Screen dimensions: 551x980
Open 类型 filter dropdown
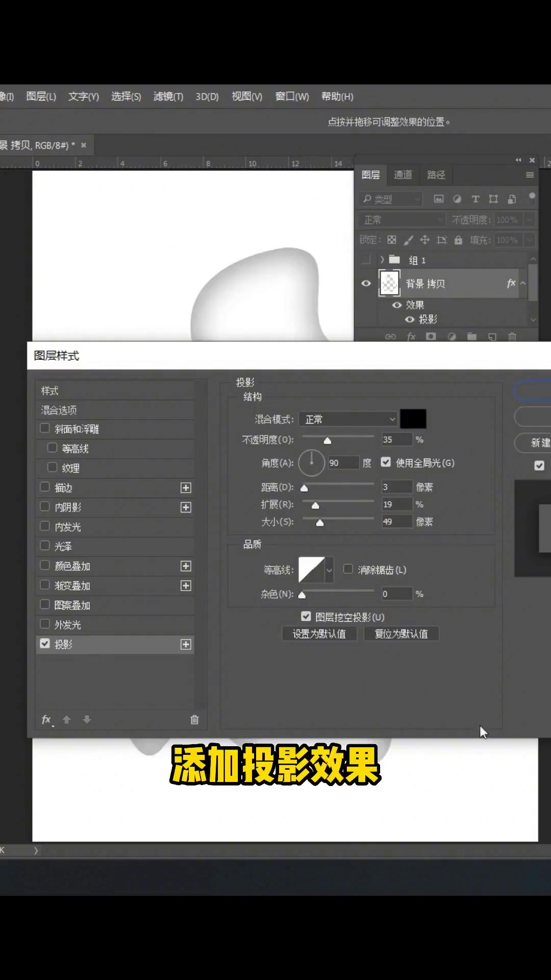[x=391, y=199]
